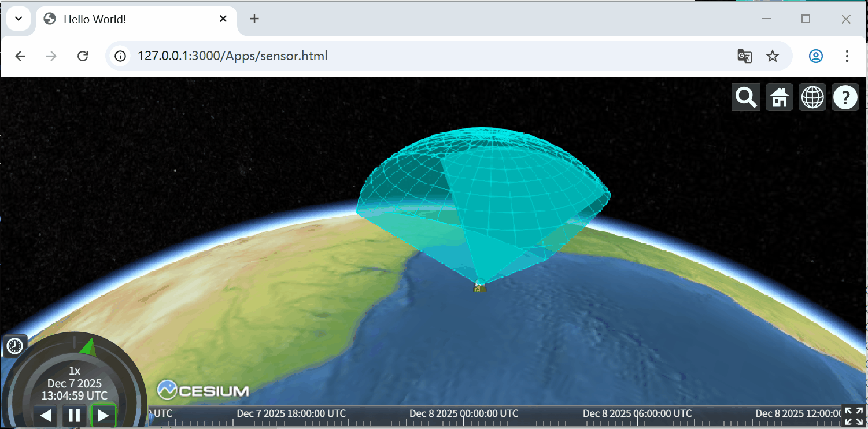Screen dimensions: 868x429
Task: Close the Hello World! tab
Action: pyautogui.click(x=223, y=19)
